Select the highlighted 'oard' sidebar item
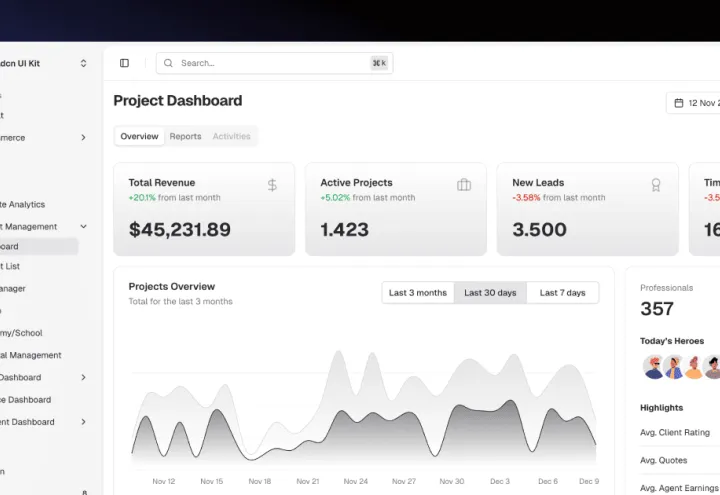720x495 pixels. [x=39, y=246]
